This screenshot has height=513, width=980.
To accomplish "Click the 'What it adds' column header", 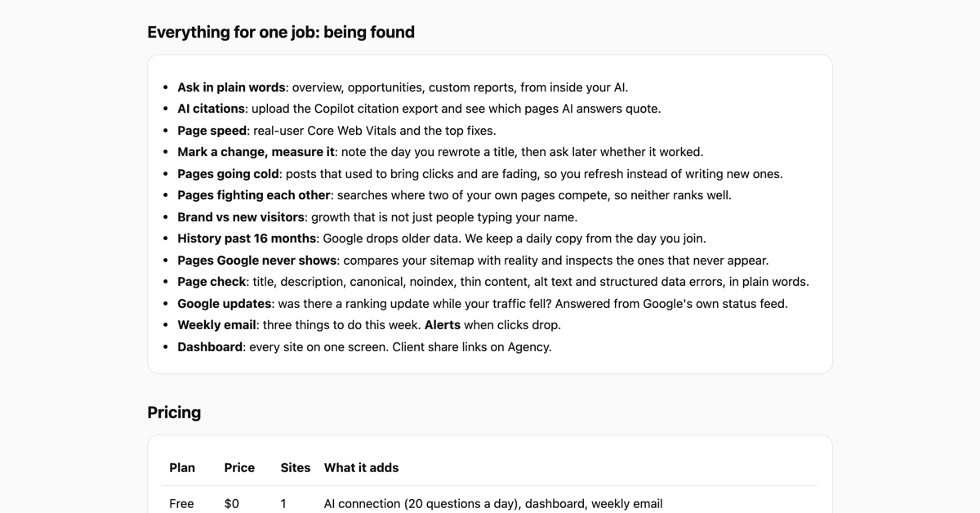I will tap(361, 468).
